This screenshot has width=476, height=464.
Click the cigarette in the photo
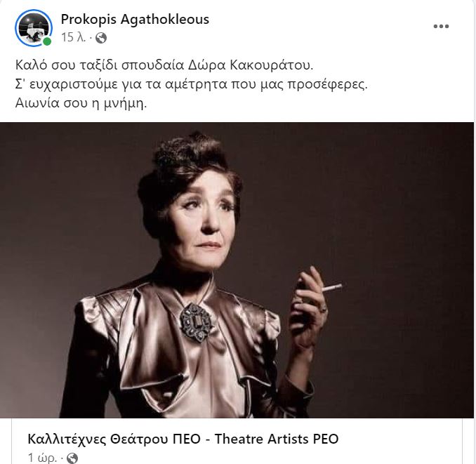point(332,287)
